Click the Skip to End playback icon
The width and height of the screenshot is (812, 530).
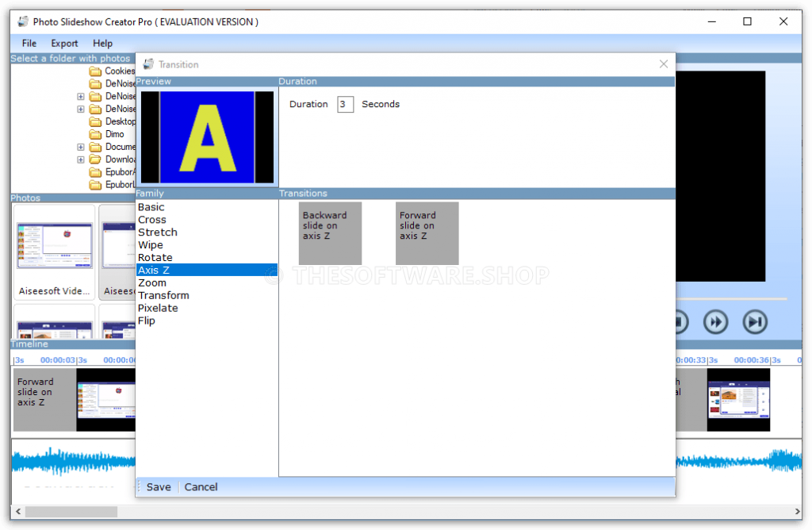[755, 322]
